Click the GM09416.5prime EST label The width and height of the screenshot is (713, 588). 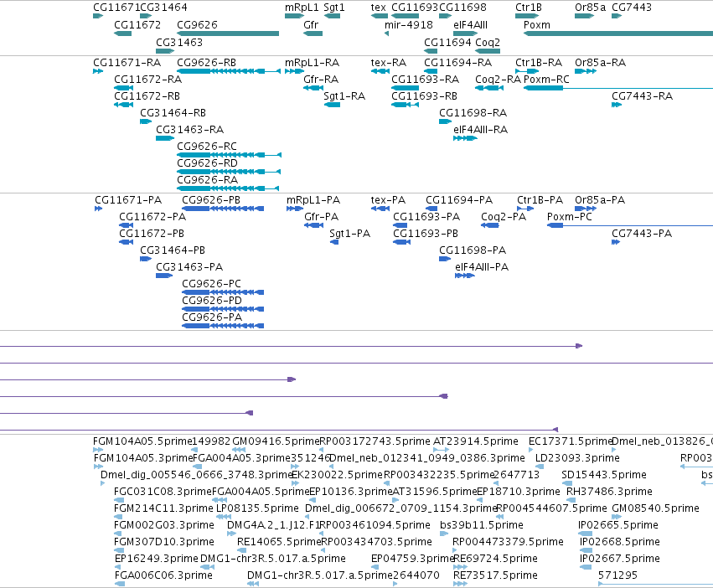click(276, 441)
